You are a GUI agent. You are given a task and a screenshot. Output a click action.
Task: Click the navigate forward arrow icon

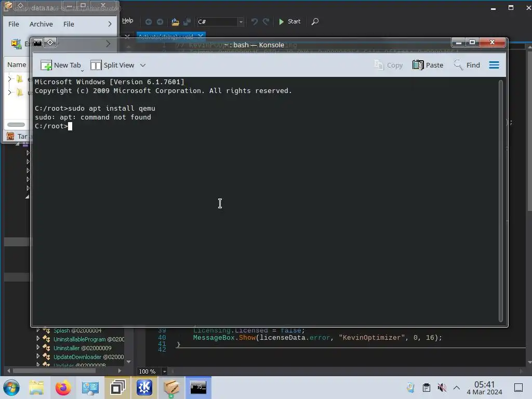click(x=160, y=22)
